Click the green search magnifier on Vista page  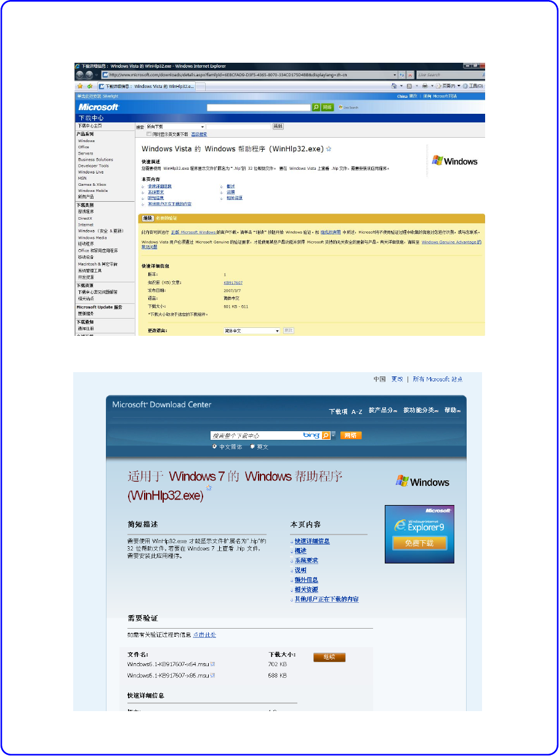tap(316, 108)
